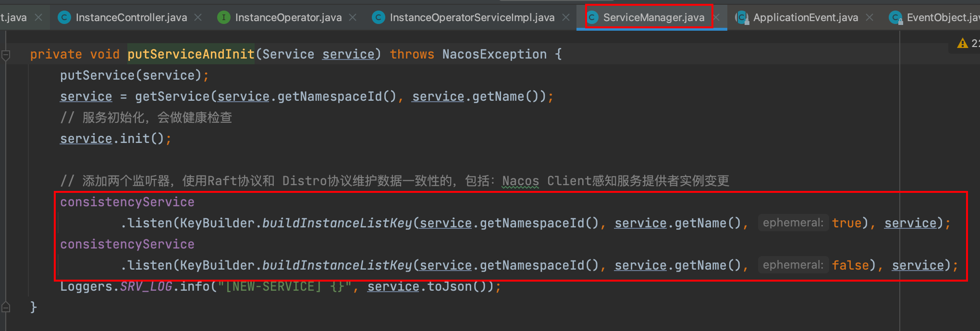This screenshot has height=331, width=980.
Task: Click the ephemeral hint before true
Action: click(x=793, y=223)
